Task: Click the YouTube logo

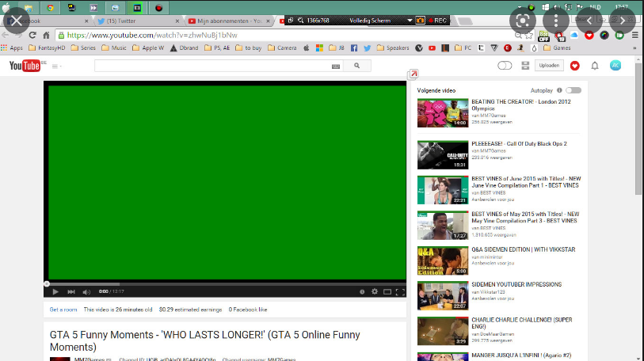Action: pyautogui.click(x=25, y=66)
